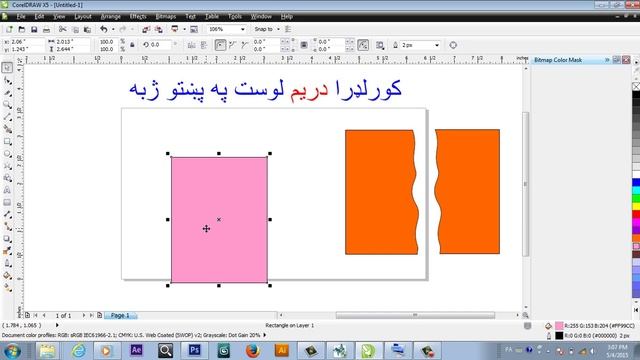This screenshot has width=640, height=360.
Task: Toggle scalloped corner style button
Action: coord(233,45)
